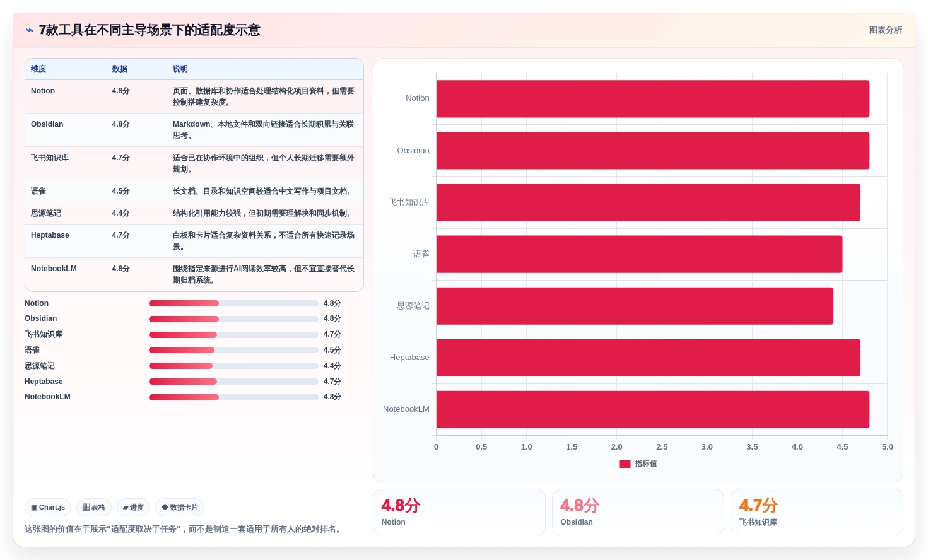Viewport: 928px width, 560px height.
Task: Click the 进度 tag chip
Action: point(133,507)
